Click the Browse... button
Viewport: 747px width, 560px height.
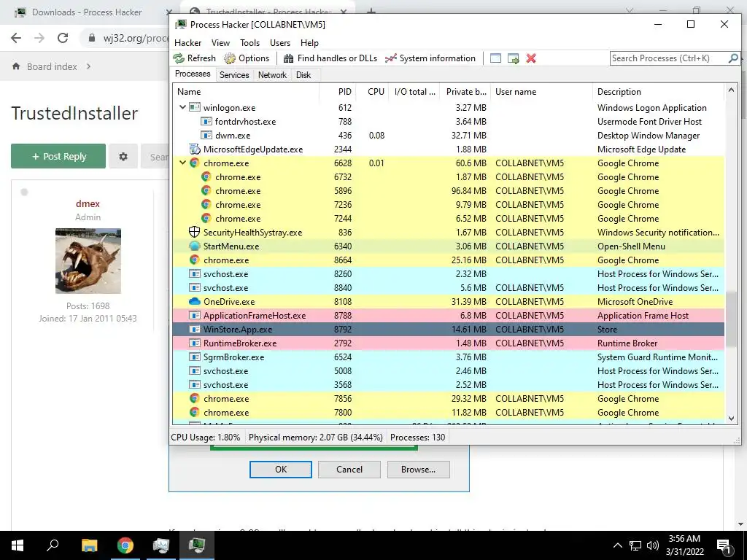tap(418, 470)
